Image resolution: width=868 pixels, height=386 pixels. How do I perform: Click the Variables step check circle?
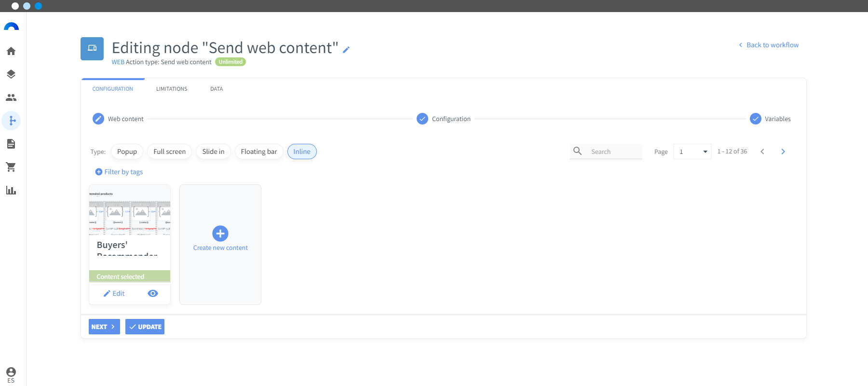click(x=756, y=119)
